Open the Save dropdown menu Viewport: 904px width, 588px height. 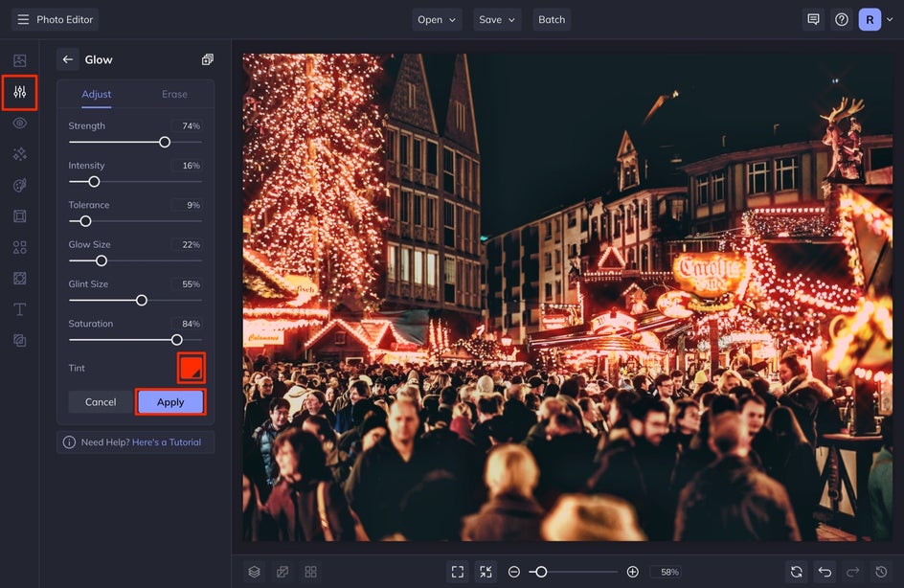tap(497, 19)
